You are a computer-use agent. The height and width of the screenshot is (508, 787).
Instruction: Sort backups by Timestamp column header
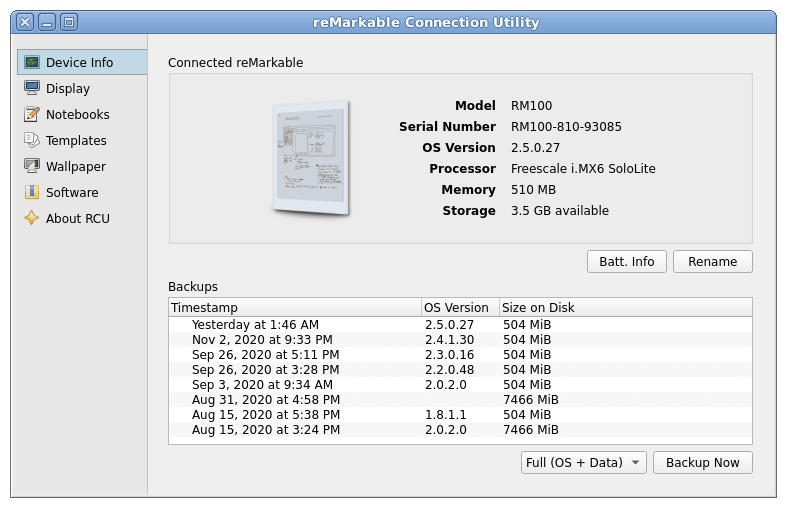tap(295, 307)
